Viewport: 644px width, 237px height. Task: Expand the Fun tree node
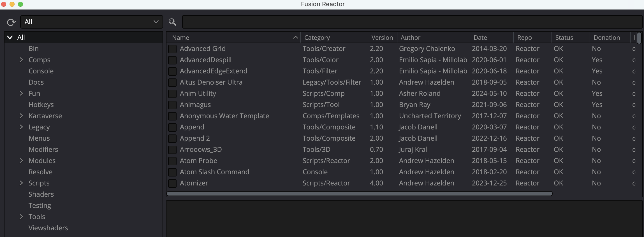pos(21,93)
